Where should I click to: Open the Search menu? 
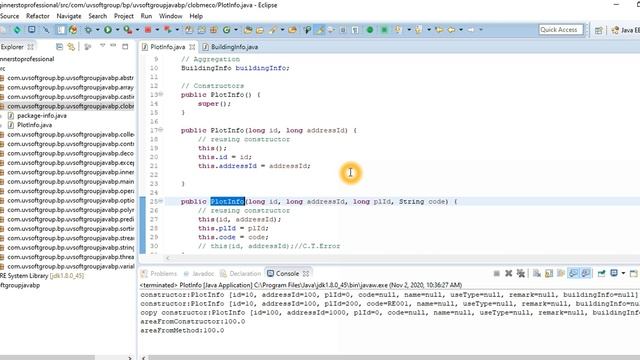click(98, 16)
